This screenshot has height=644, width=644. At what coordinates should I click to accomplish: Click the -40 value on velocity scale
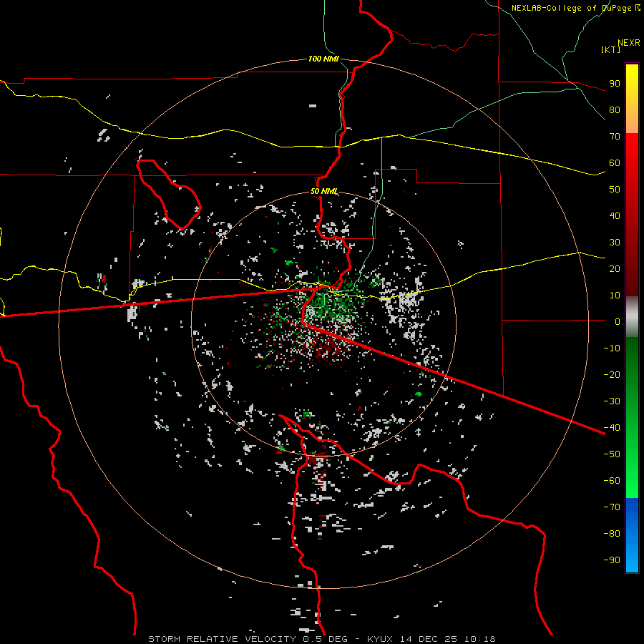(612, 428)
